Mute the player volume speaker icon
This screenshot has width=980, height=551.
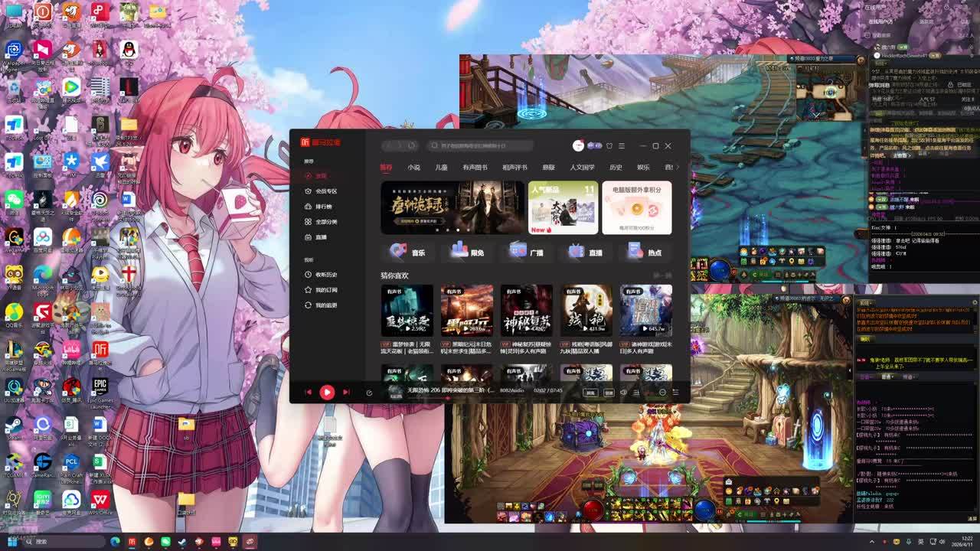click(623, 393)
